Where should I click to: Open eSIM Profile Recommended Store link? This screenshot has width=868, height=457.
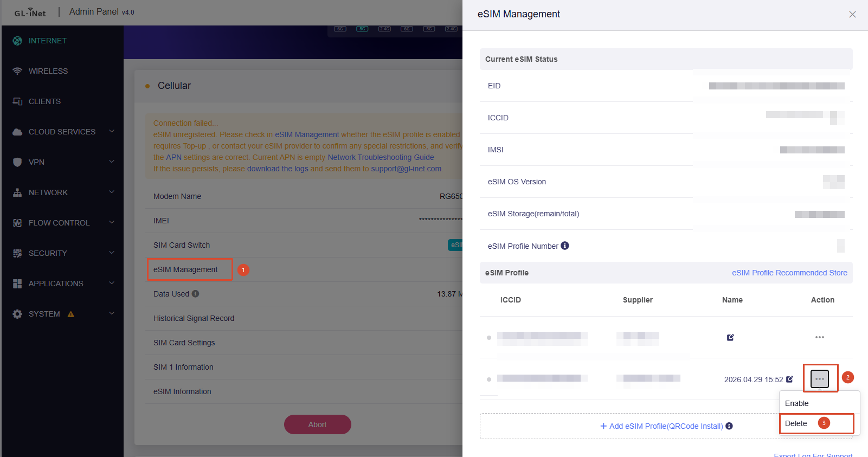pyautogui.click(x=789, y=273)
